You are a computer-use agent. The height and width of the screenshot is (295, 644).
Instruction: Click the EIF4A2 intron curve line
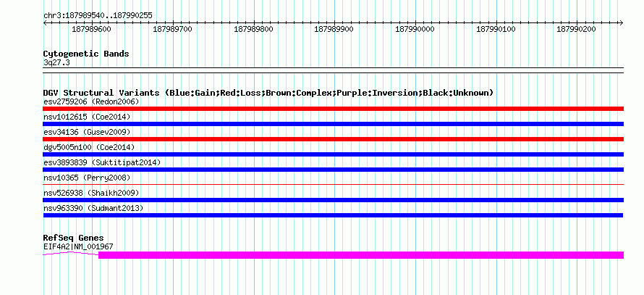pos(71,254)
